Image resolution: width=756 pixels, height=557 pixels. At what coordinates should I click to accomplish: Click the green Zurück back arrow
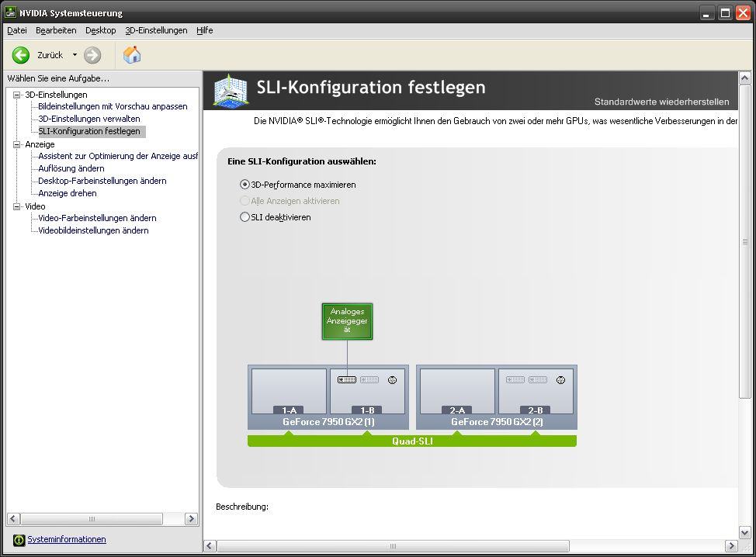pos(21,55)
